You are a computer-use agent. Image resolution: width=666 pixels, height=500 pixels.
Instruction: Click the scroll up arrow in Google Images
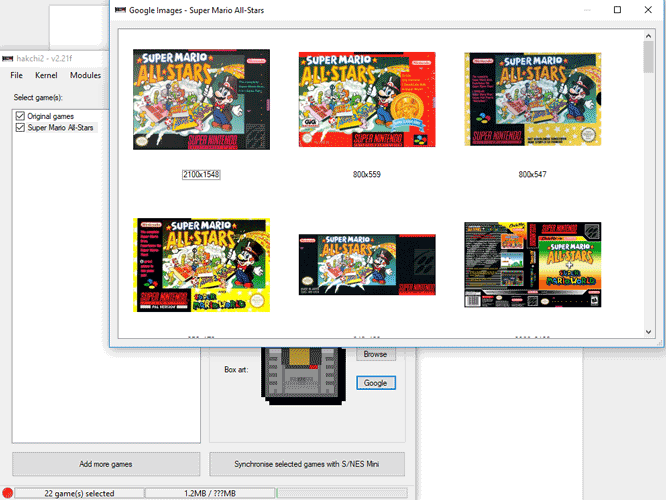click(x=648, y=36)
